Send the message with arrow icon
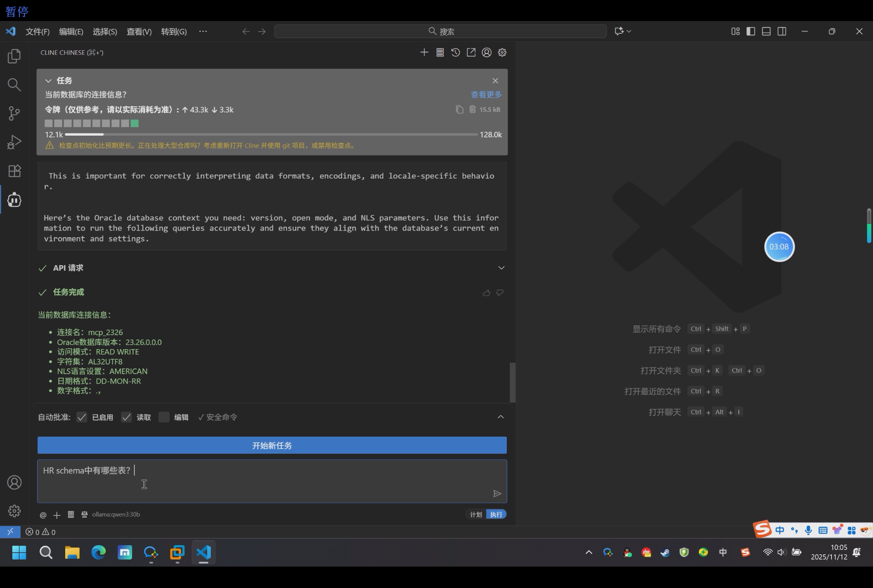Viewport: 873px width, 588px height. [497, 493]
